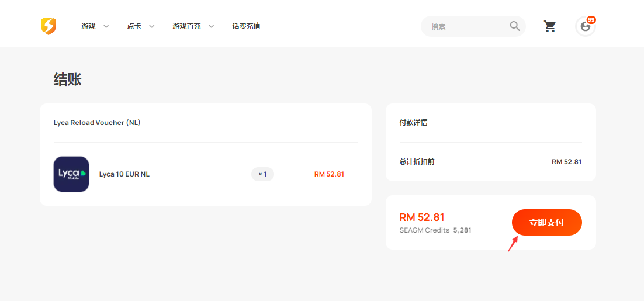The width and height of the screenshot is (644, 301).
Task: Expand the 点卡 dropdown chevron
Action: (151, 27)
